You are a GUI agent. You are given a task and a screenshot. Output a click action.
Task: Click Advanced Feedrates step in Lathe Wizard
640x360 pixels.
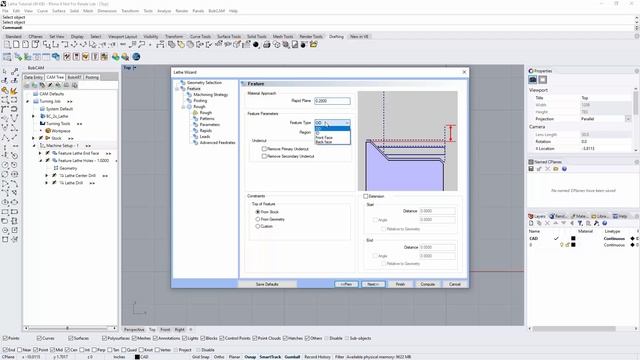(x=217, y=142)
